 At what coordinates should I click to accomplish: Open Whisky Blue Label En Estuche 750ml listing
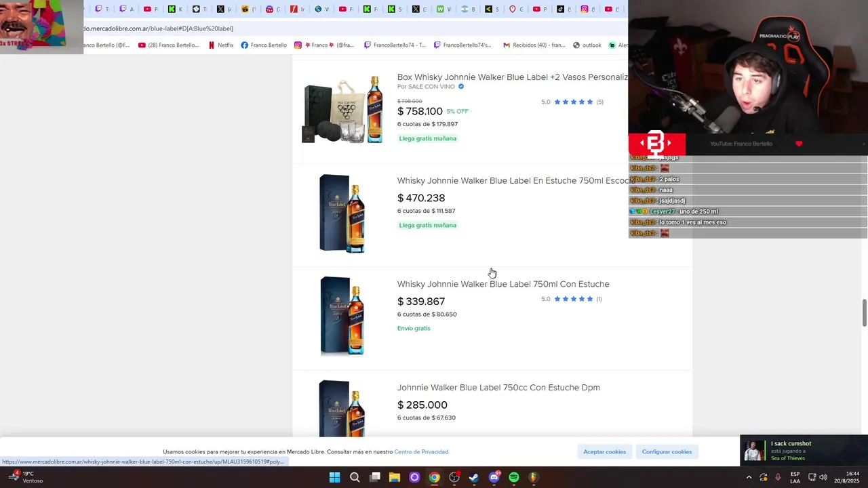click(x=512, y=181)
